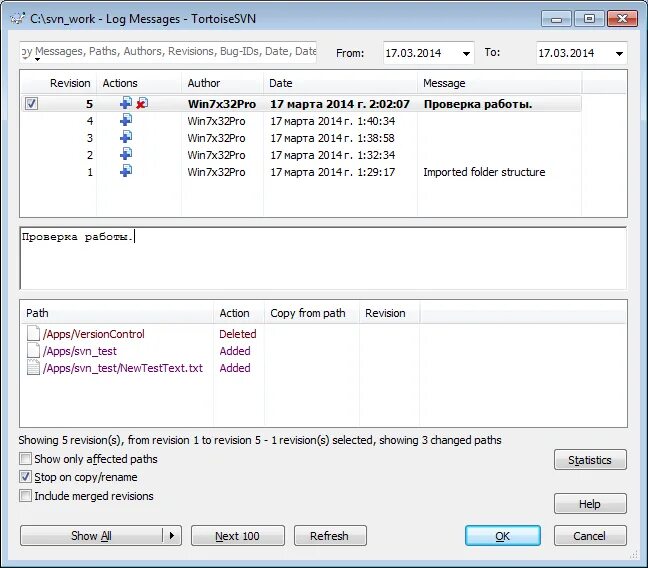Click the Copy from path column header

coord(312,313)
